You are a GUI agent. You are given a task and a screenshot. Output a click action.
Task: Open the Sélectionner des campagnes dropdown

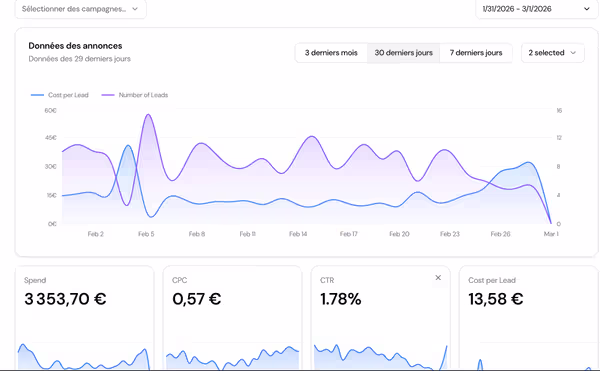(x=80, y=9)
